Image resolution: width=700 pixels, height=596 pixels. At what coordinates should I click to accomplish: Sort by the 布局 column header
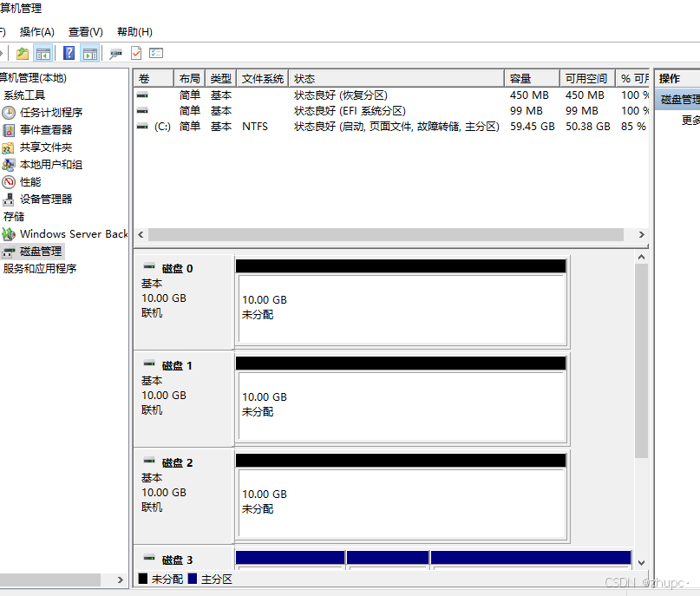coord(190,79)
